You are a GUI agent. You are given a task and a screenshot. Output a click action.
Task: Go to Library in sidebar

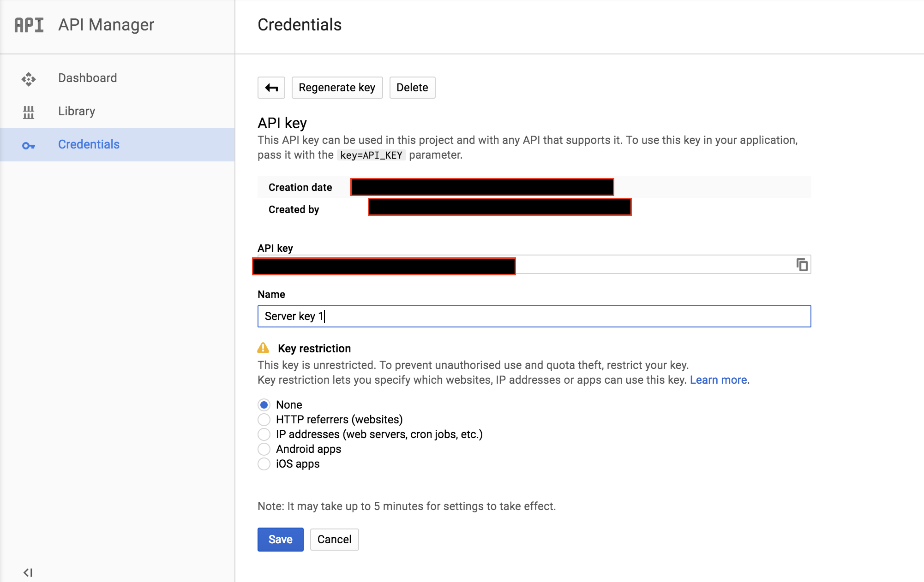(x=77, y=111)
